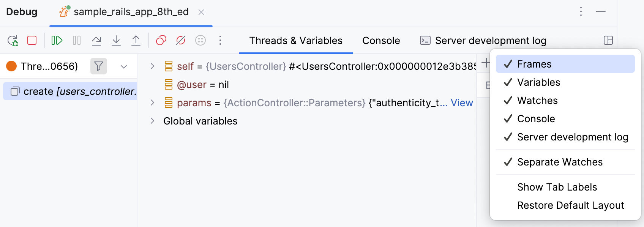Image resolution: width=644 pixels, height=227 pixels.
Task: Mute all breakpoints
Action: point(180,40)
